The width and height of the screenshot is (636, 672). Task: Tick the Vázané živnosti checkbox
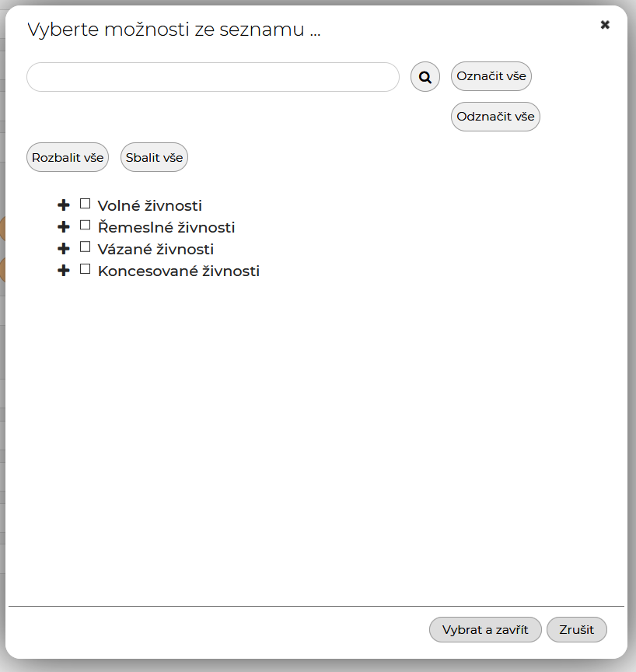click(86, 247)
